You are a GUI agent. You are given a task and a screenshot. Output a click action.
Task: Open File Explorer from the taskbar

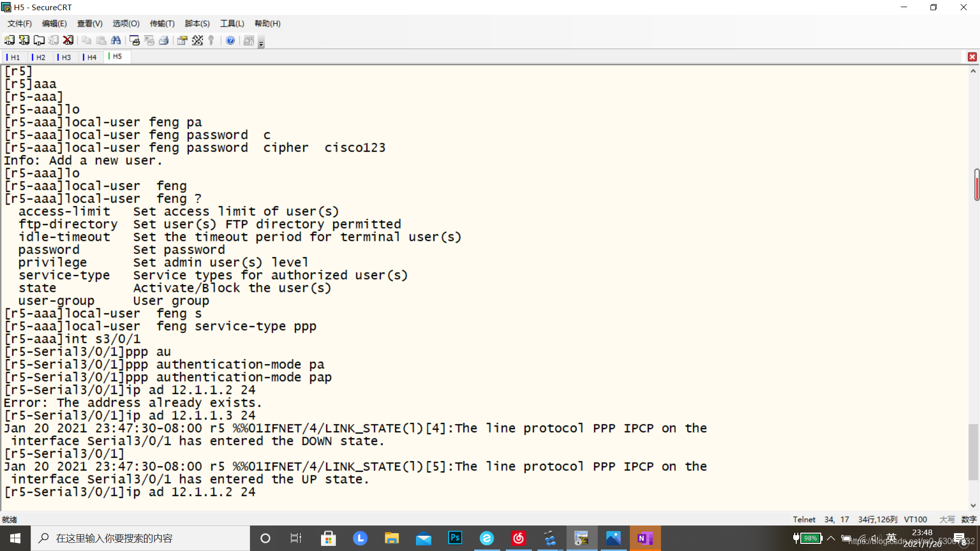(391, 538)
